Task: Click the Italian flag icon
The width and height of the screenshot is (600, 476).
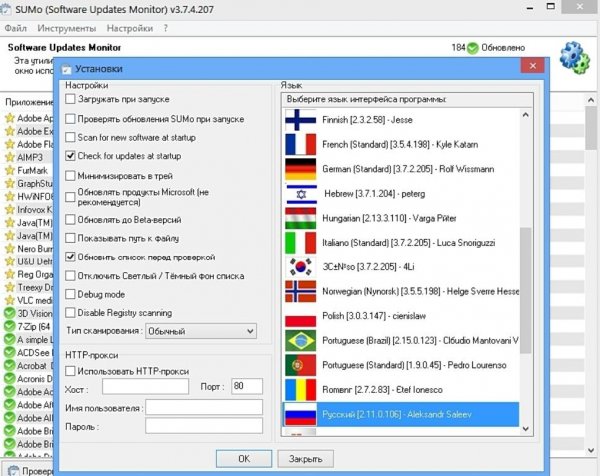Action: coord(300,243)
